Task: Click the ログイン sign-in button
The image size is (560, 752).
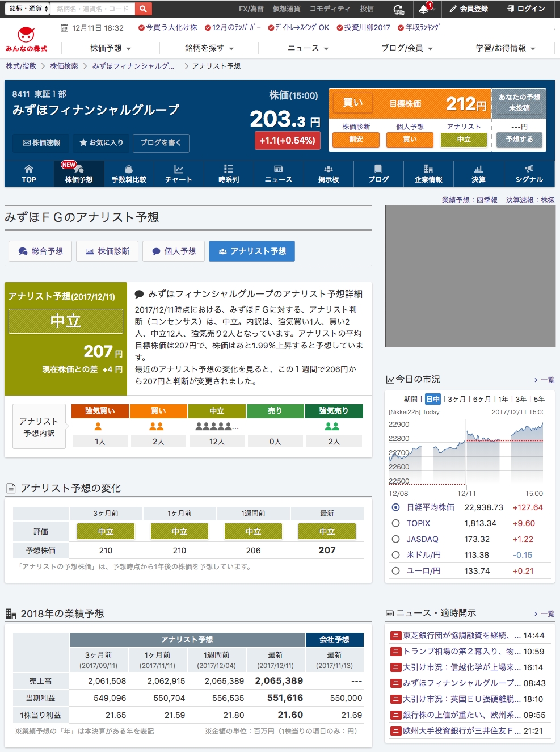Action: point(526,9)
